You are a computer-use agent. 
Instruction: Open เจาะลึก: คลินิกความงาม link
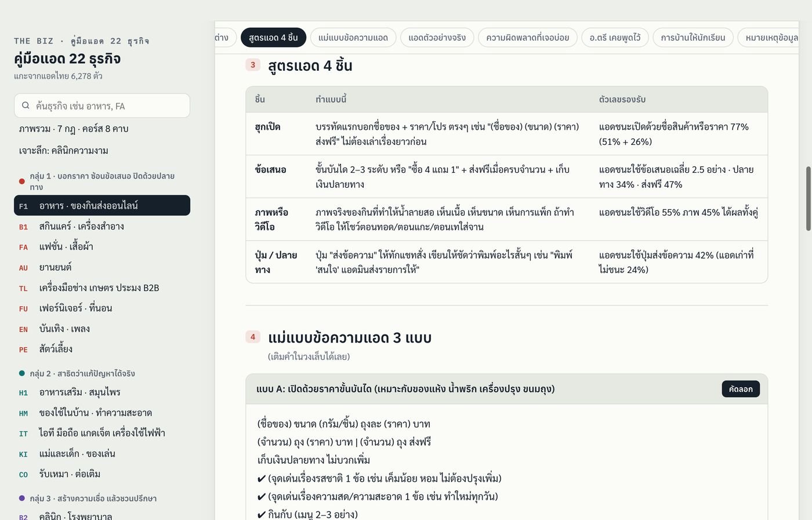102,151
